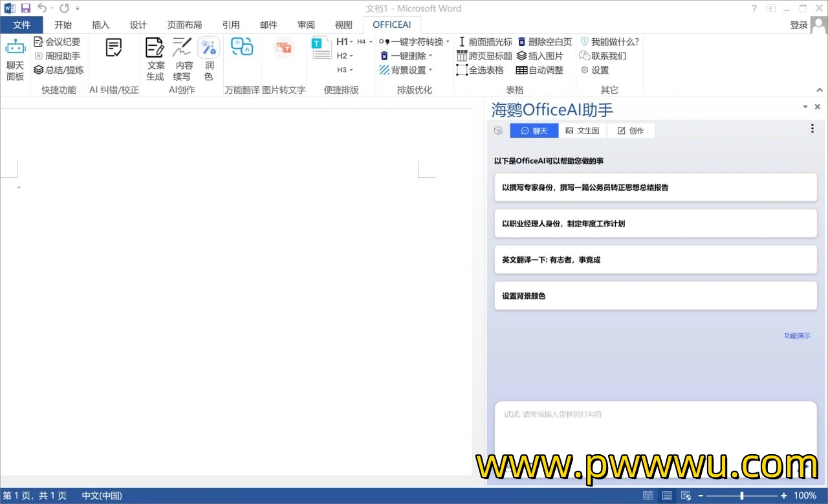The height and width of the screenshot is (504, 828).
Task: Open the 功能演示 link
Action: coord(797,336)
